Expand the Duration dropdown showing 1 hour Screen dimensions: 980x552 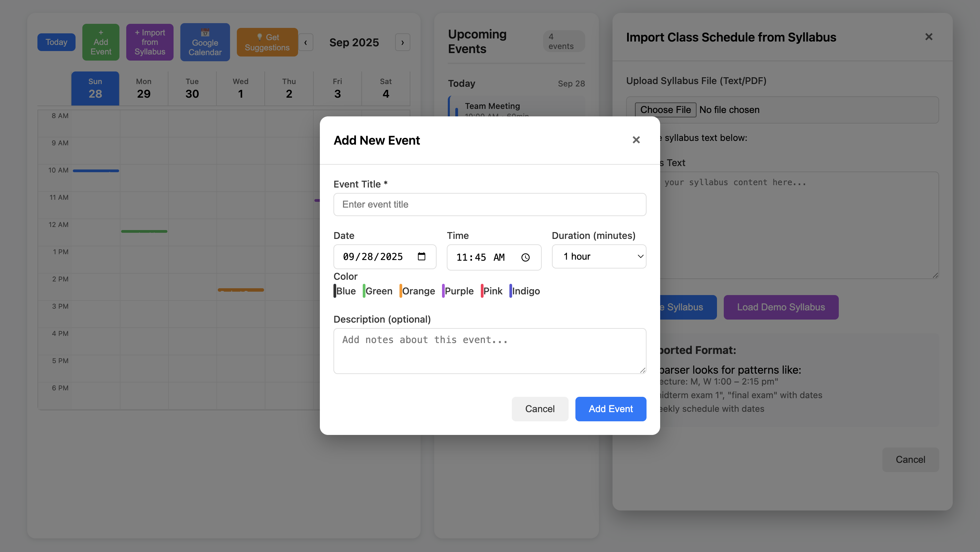click(x=599, y=256)
